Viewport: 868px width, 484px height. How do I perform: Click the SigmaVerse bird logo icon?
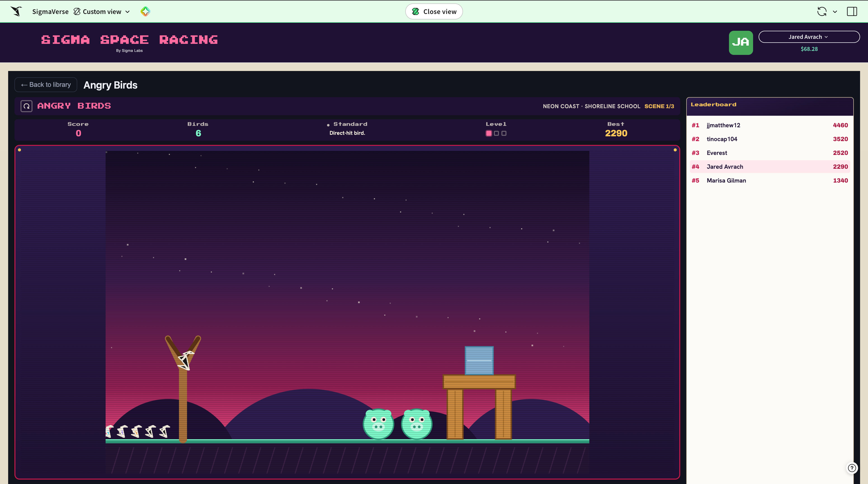coord(16,12)
